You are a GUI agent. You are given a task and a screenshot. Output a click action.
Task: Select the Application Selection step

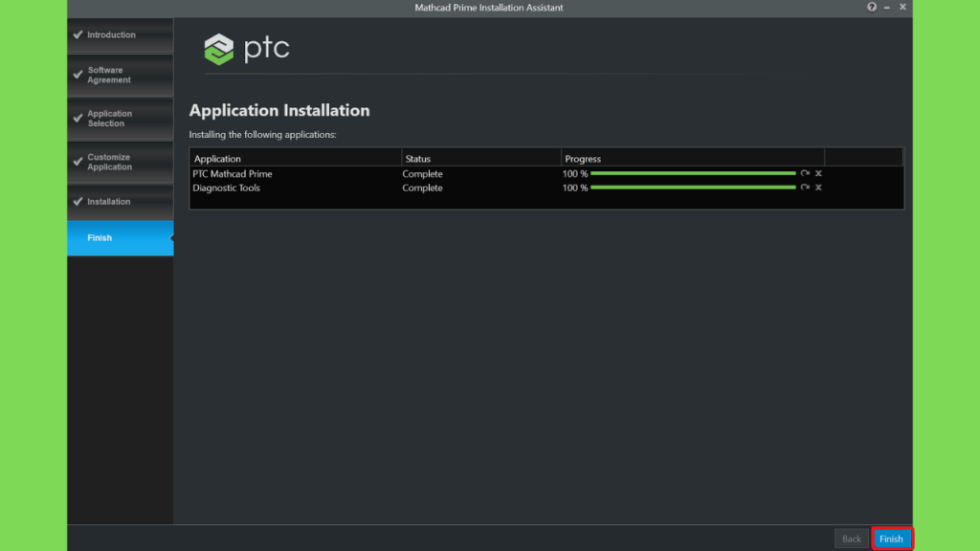(x=121, y=119)
